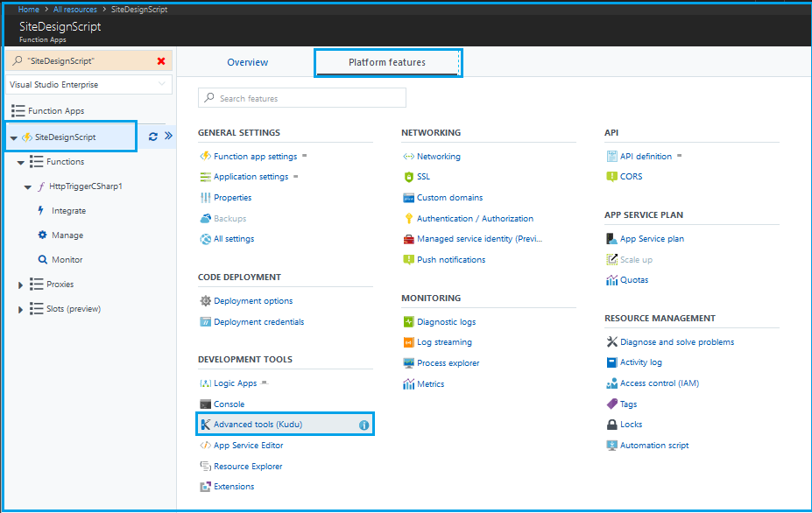
Task: Click the Quotas chart icon
Action: click(611, 279)
